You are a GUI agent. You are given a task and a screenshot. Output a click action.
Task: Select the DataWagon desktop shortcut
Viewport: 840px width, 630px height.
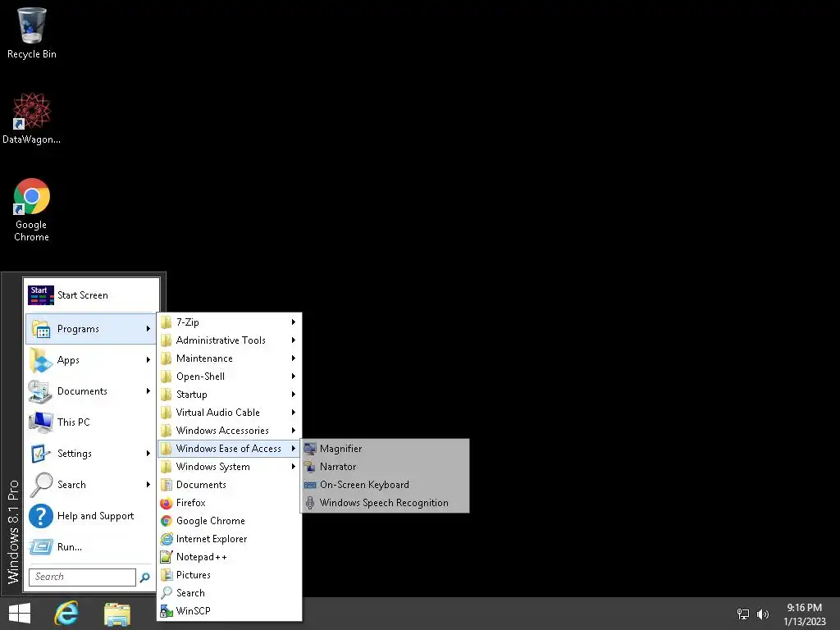32,118
